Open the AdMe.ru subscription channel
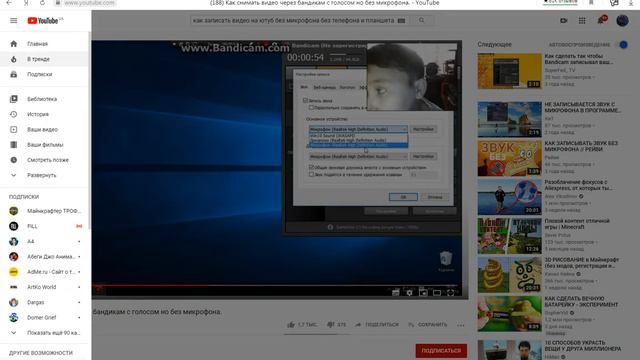The width and height of the screenshot is (640, 360). [44, 272]
